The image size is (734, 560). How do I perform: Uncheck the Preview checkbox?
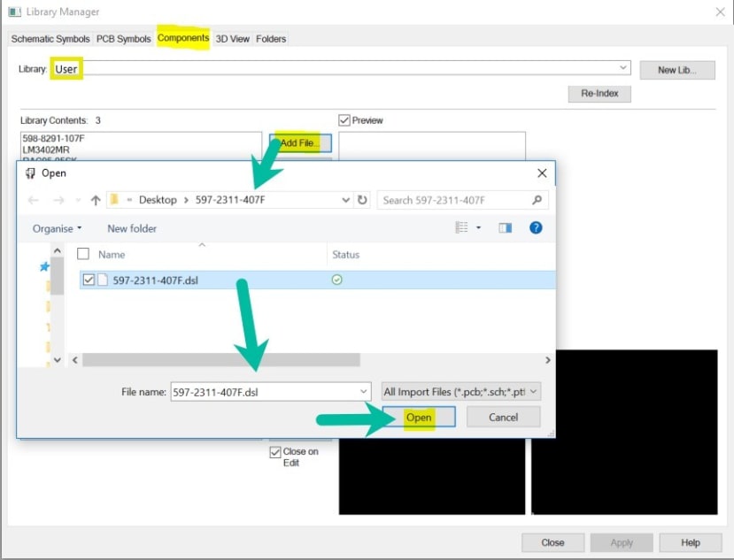tap(343, 120)
